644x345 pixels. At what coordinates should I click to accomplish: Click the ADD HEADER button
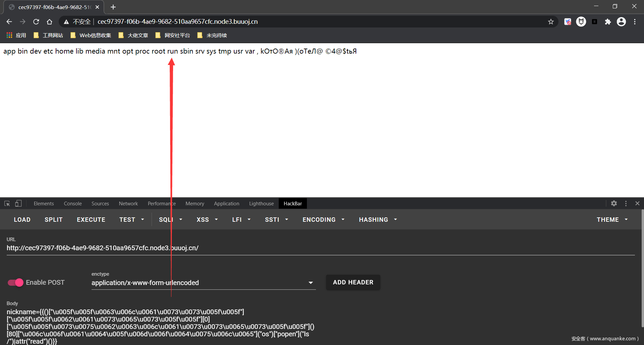[353, 282]
